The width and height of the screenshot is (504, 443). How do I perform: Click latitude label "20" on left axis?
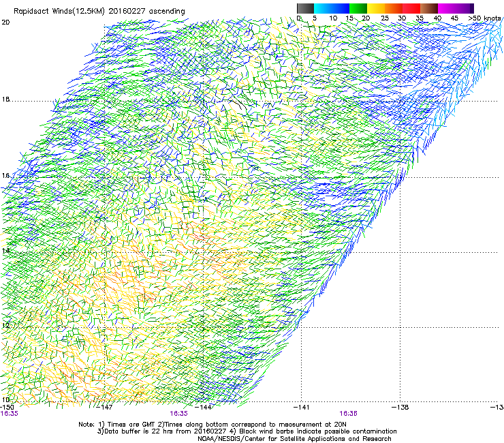pos(5,22)
